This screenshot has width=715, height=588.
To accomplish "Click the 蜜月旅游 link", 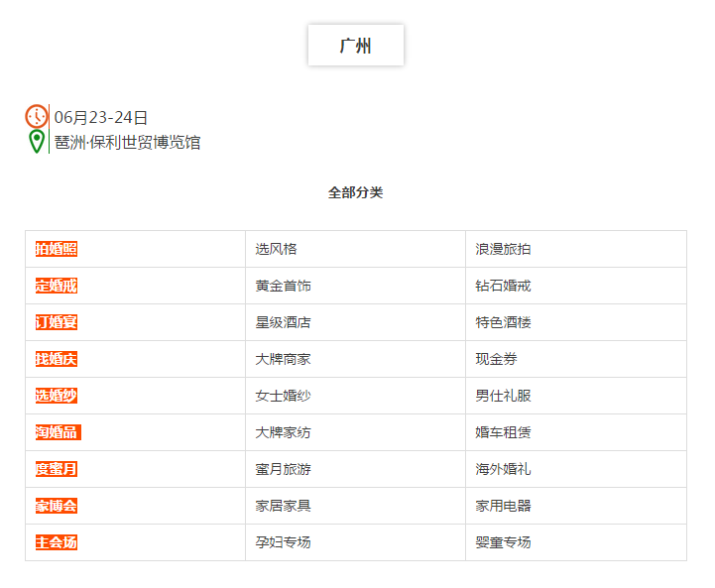I will (x=284, y=469).
